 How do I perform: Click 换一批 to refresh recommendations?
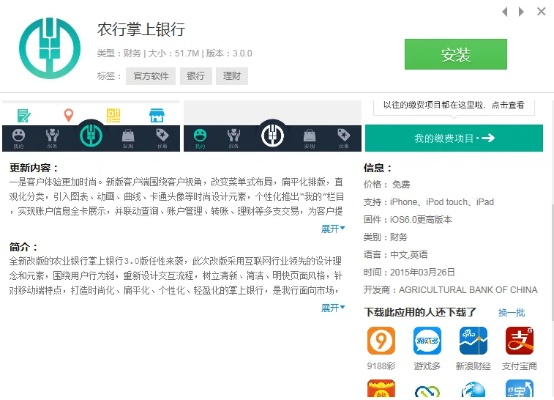pos(512,312)
